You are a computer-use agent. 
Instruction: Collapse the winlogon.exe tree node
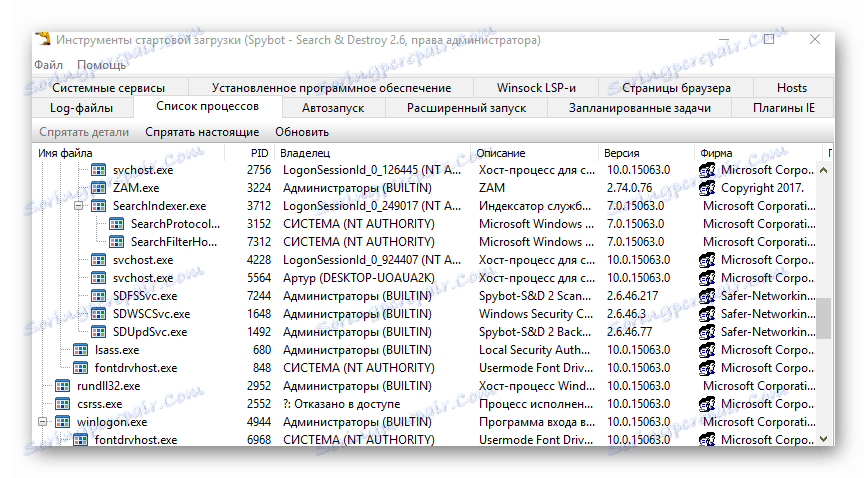point(43,422)
